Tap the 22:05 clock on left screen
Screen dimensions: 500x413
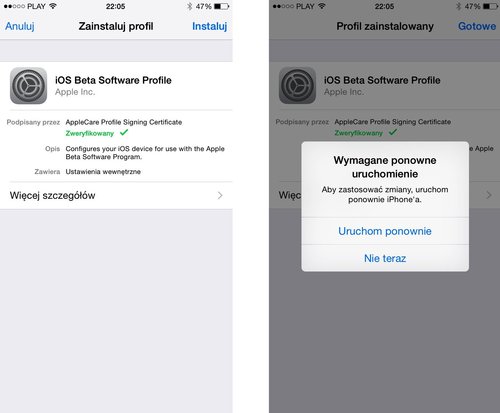[x=115, y=6]
